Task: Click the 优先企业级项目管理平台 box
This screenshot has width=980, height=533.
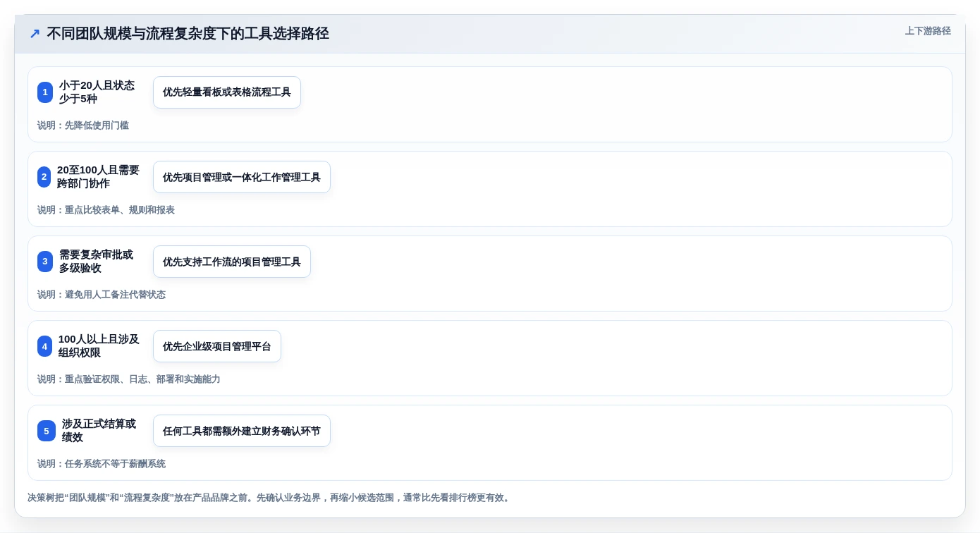Action: click(x=217, y=346)
